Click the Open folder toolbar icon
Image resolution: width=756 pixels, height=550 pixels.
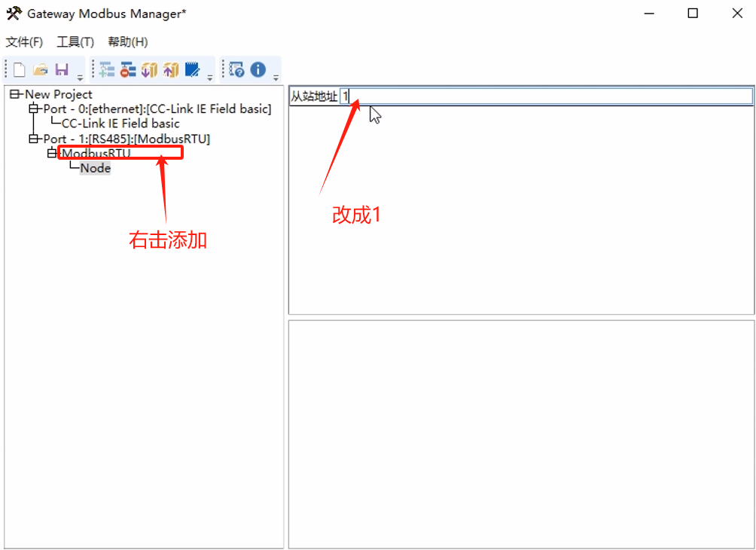click(41, 70)
